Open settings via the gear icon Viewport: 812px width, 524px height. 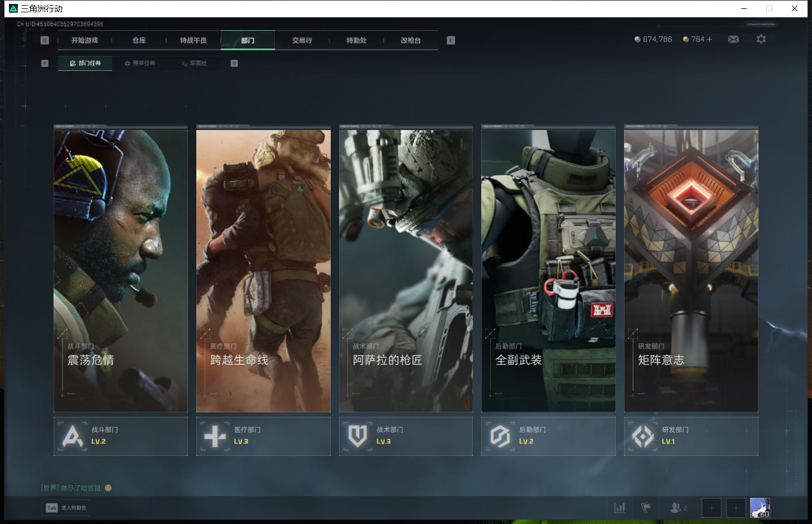coord(761,39)
